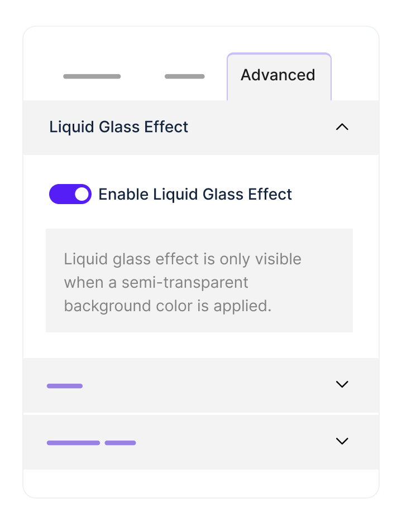Turn off the Enable Liquid Glass Effect switch
Image resolution: width=402 pixels, height=532 pixels.
(70, 194)
